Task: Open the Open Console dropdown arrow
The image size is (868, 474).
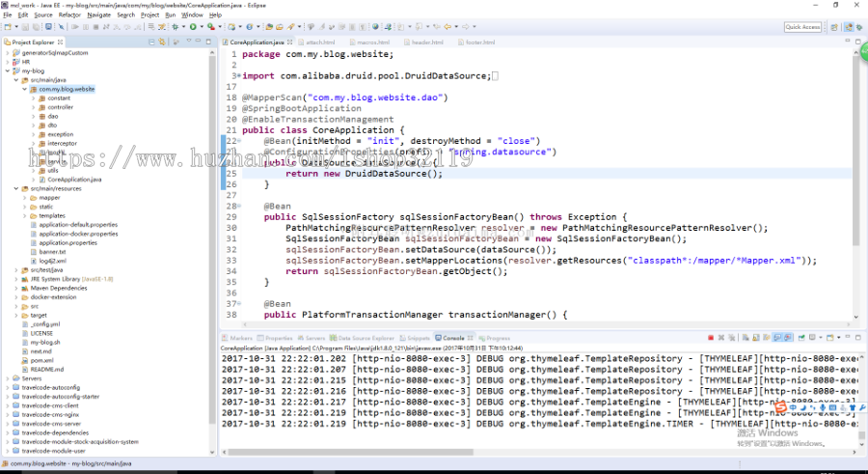Action: (x=839, y=337)
